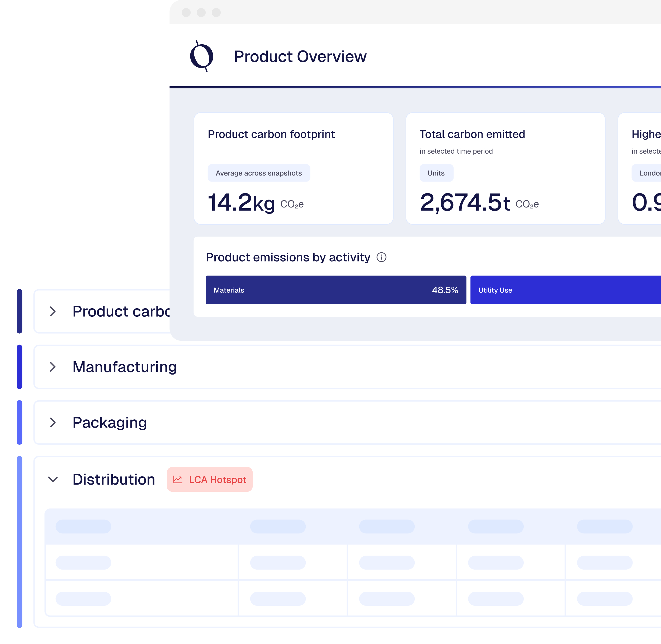The image size is (661, 644).
Task: Select the Materials 48.5% bar segment
Action: coord(336,290)
